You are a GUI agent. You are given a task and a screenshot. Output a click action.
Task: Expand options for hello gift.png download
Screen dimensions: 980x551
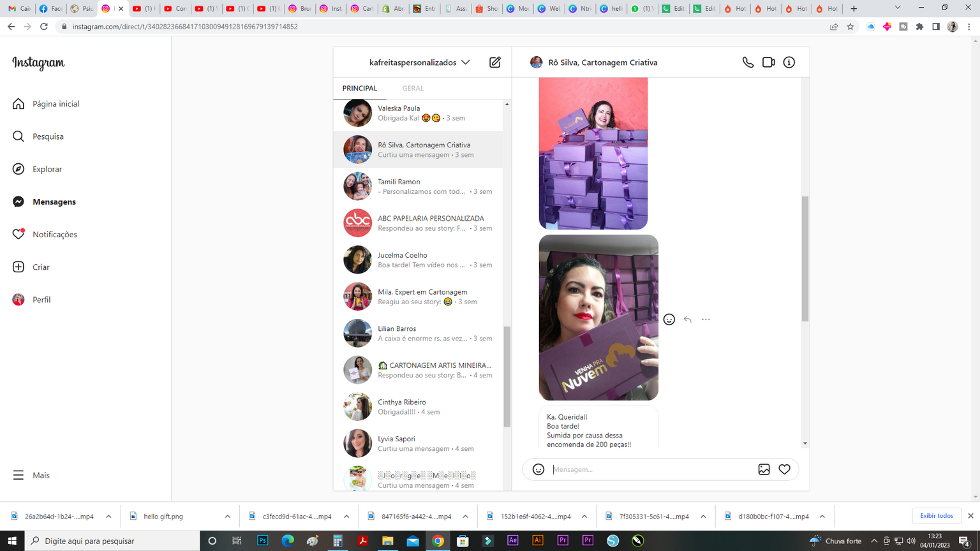click(x=227, y=517)
